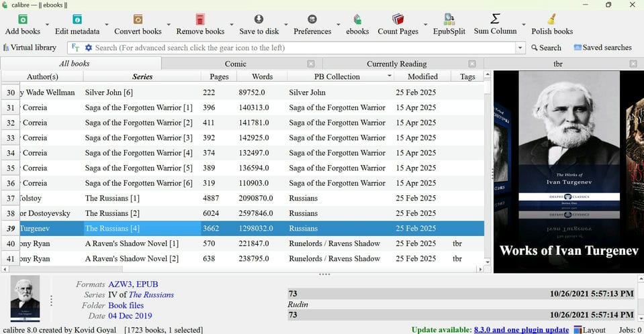Sort by the PB Collection column header
This screenshot has width=644, height=334.
coord(340,76)
